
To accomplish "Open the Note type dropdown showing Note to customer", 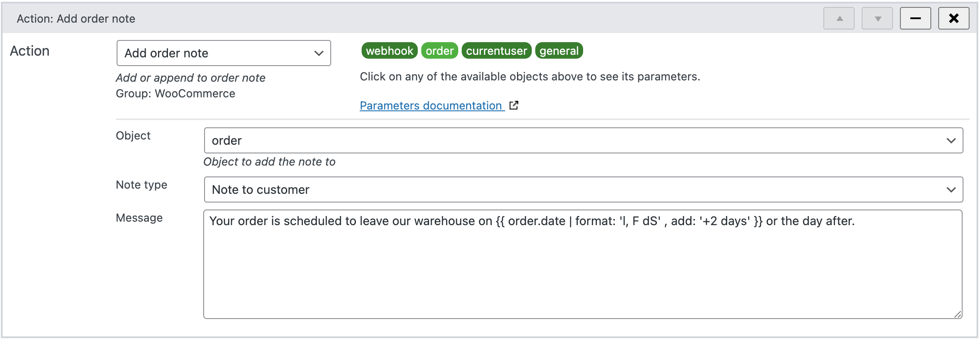I will [x=522, y=189].
